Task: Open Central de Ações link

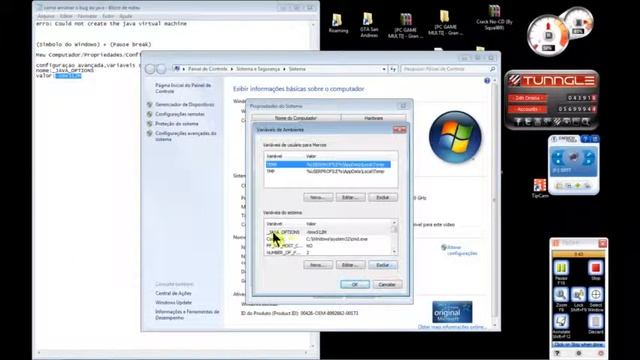Action: click(x=173, y=293)
